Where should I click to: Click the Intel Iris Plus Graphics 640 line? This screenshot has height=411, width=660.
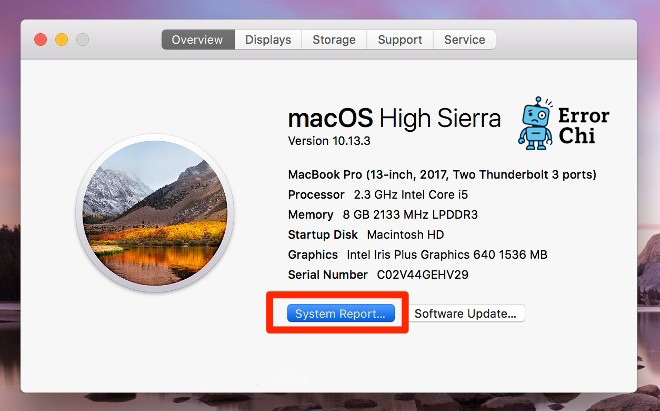[x=417, y=254]
